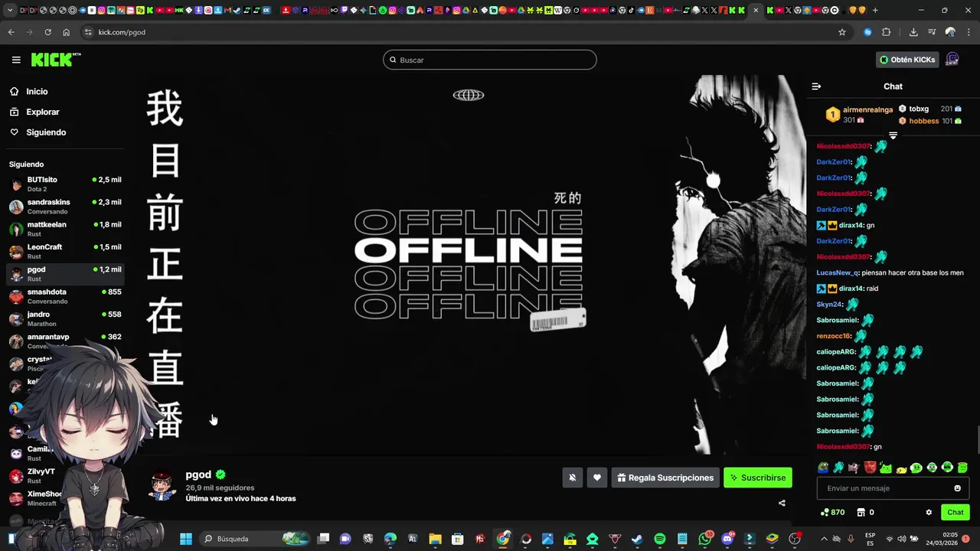The image size is (980, 551).
Task: Open Explorar in the sidebar
Action: (42, 112)
